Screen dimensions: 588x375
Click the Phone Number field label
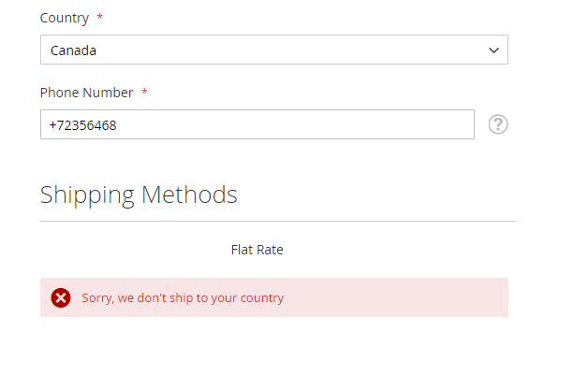click(x=87, y=93)
